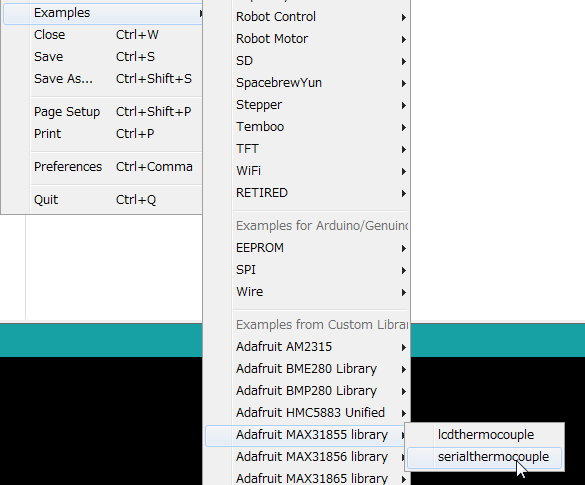Expand Adafruit AM2315 examples
The height and width of the screenshot is (485, 585).
308,347
